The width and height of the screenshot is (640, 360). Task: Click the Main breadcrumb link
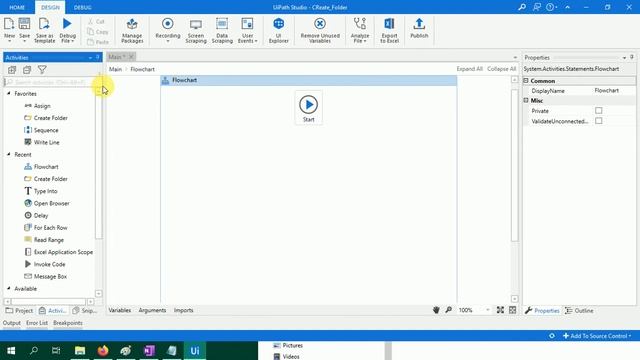[116, 69]
